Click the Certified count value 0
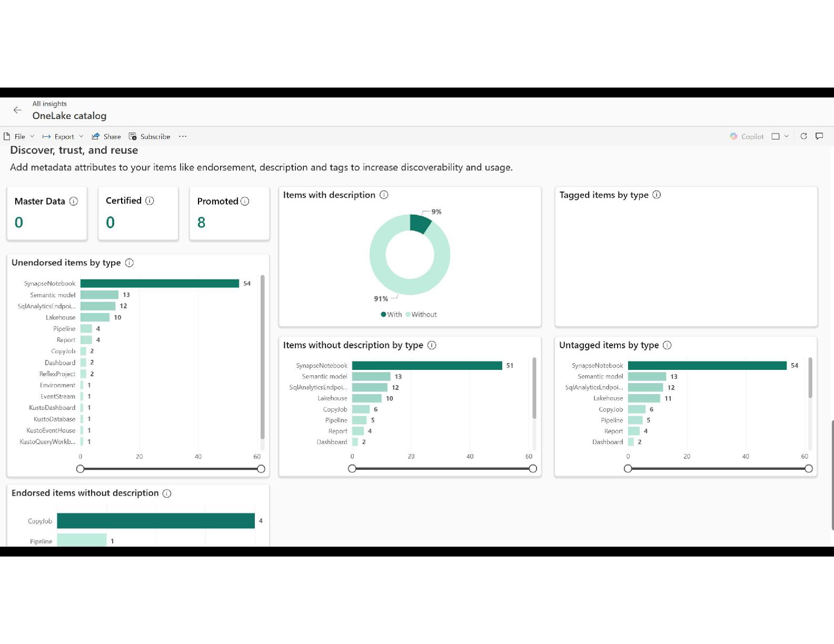Viewport: 834px width, 644px height. (110, 223)
